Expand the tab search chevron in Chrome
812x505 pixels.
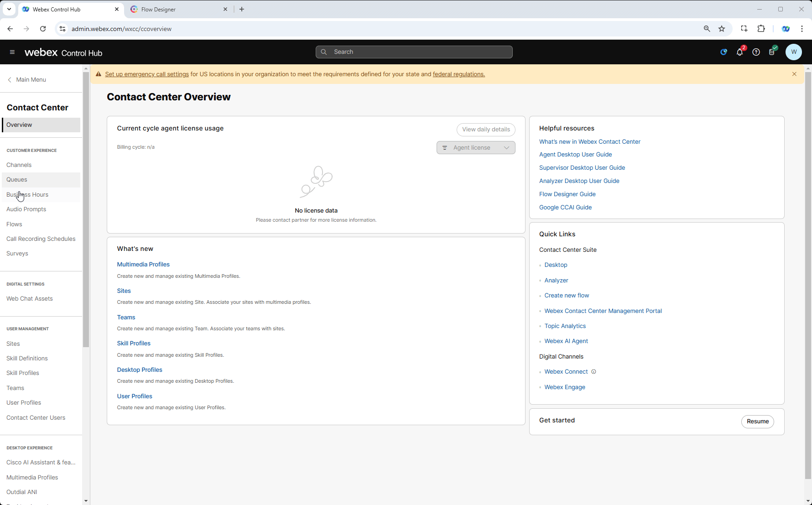coord(9,9)
